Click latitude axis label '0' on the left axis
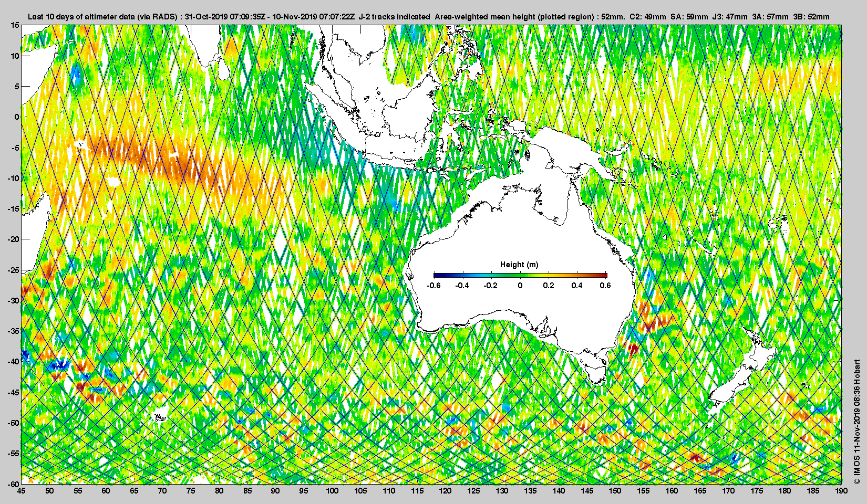Image resolution: width=867 pixels, height=504 pixels. [x=17, y=117]
